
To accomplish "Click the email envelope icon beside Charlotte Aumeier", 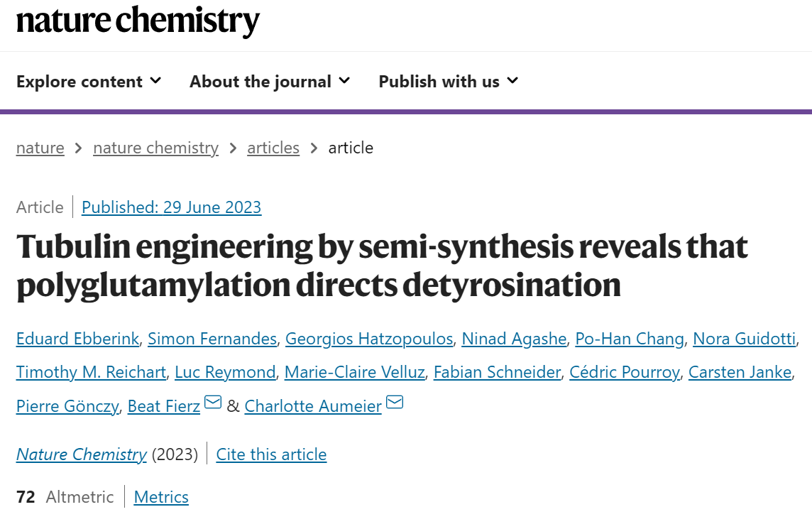I will pos(395,402).
